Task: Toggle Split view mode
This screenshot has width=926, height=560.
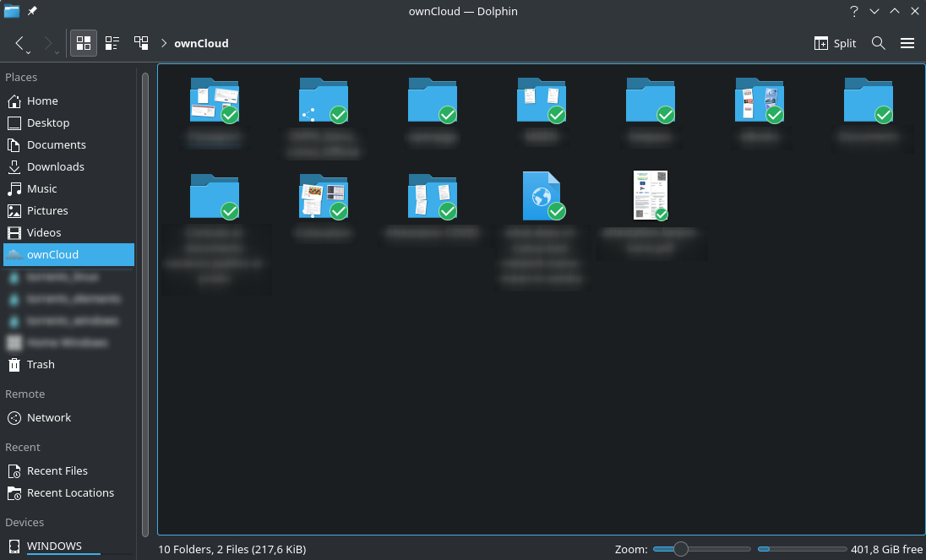Action: [835, 43]
